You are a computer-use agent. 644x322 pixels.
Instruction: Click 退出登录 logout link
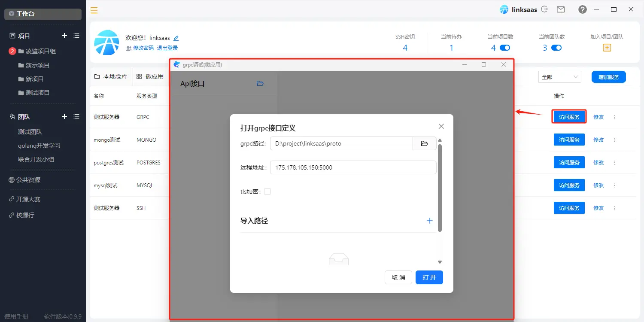[167, 48]
